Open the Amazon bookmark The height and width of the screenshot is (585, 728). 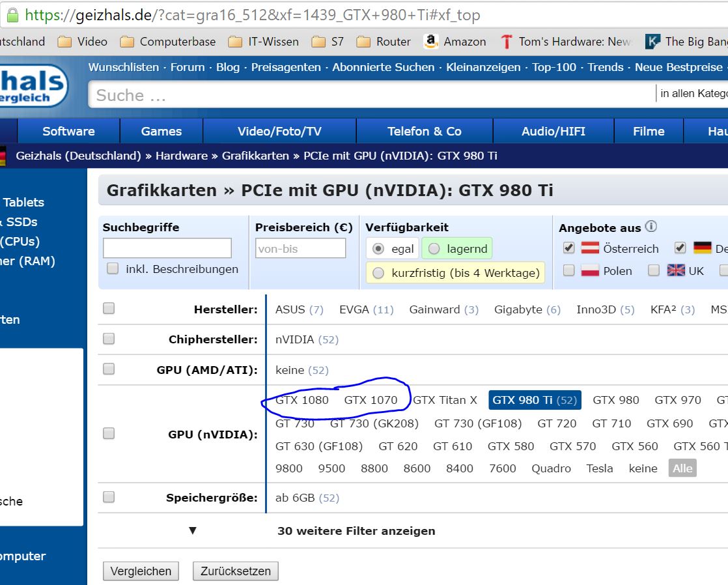[x=455, y=42]
